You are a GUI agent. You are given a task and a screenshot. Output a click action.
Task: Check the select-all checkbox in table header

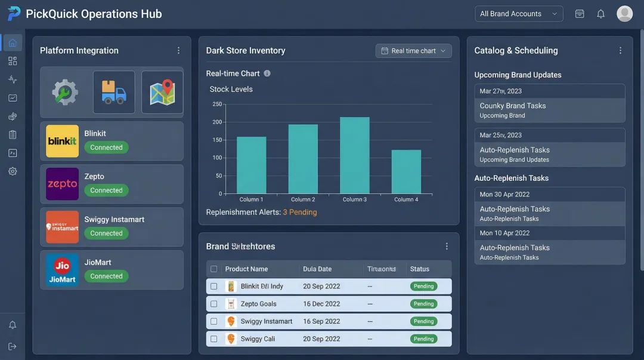(x=214, y=269)
